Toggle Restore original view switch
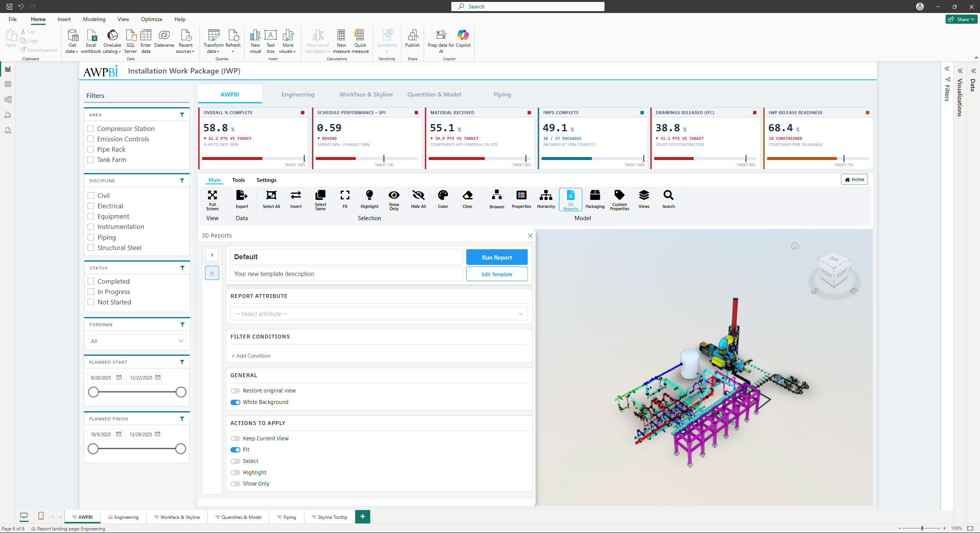Viewport: 980px width, 533px height. tap(235, 391)
